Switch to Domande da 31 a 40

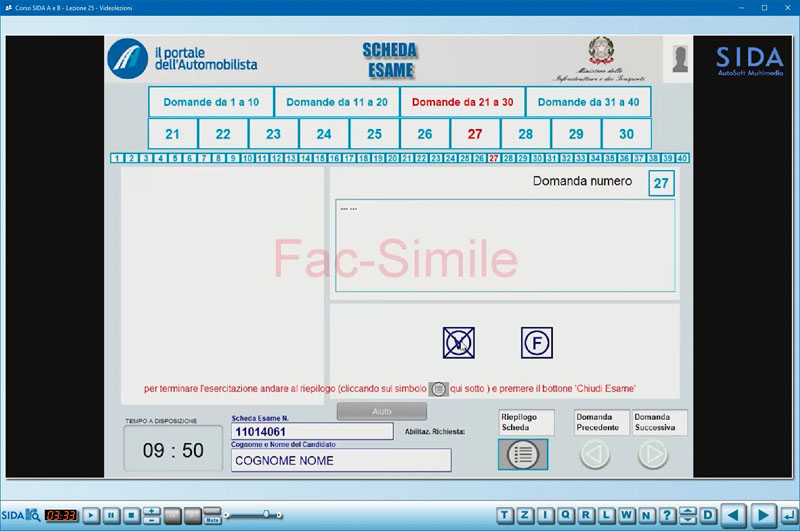(x=588, y=102)
